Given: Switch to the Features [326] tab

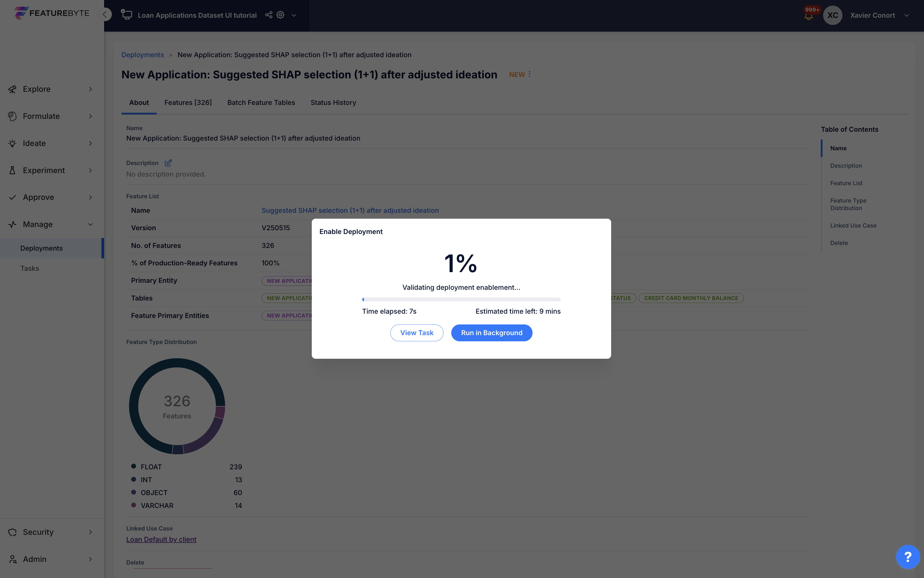Looking at the screenshot, I should click(x=188, y=103).
